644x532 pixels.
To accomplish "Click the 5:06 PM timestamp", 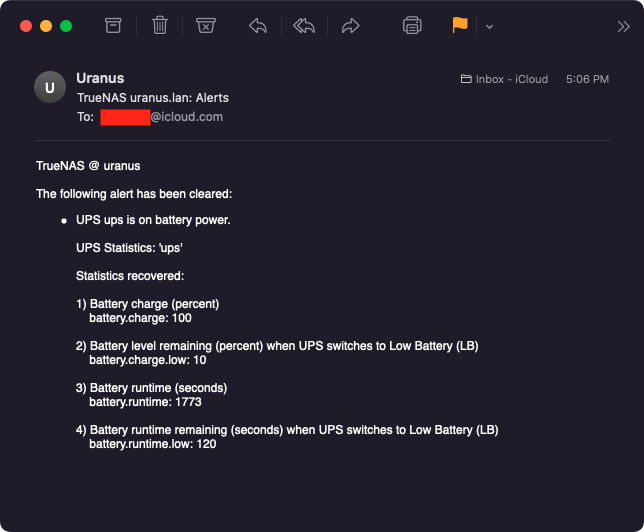I will (x=587, y=79).
